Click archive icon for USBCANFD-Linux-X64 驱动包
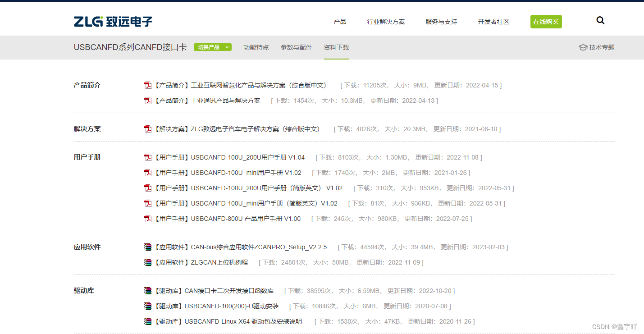This screenshot has width=644, height=334. (x=148, y=321)
